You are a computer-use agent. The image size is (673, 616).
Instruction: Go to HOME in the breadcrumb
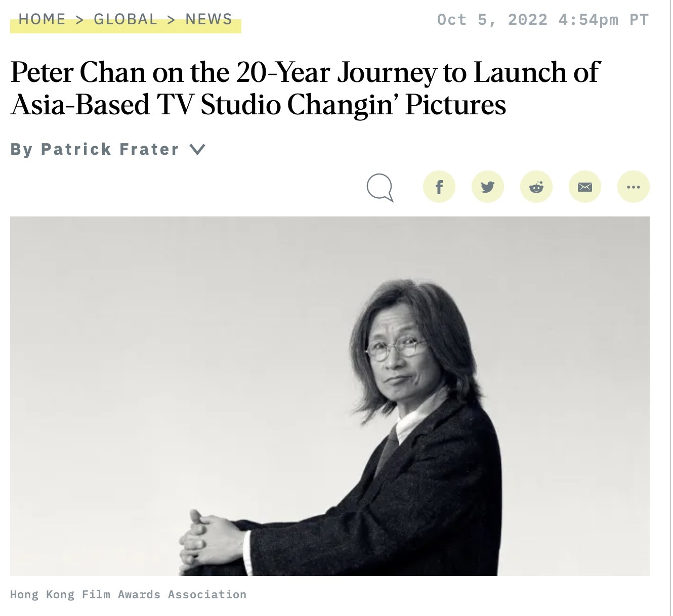(42, 20)
